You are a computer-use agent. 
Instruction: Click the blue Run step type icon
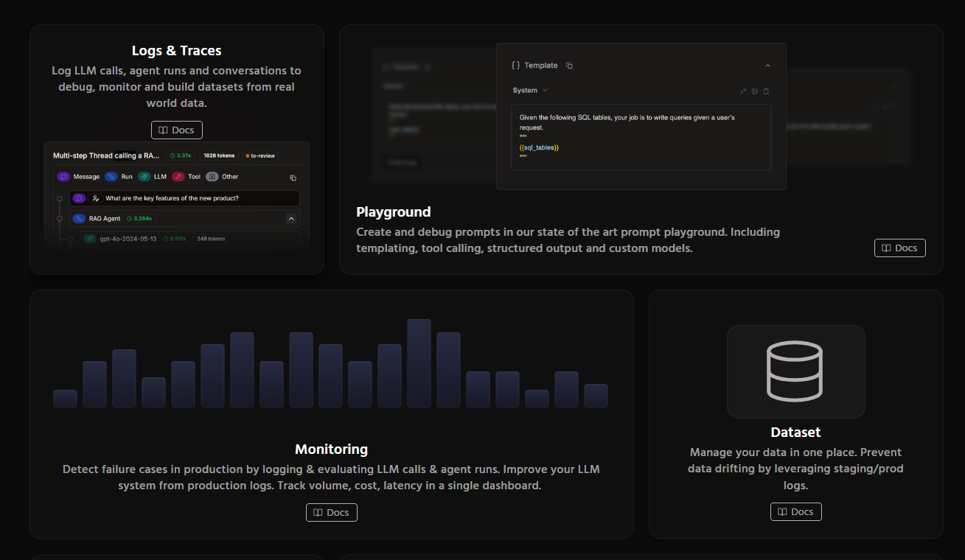(111, 177)
